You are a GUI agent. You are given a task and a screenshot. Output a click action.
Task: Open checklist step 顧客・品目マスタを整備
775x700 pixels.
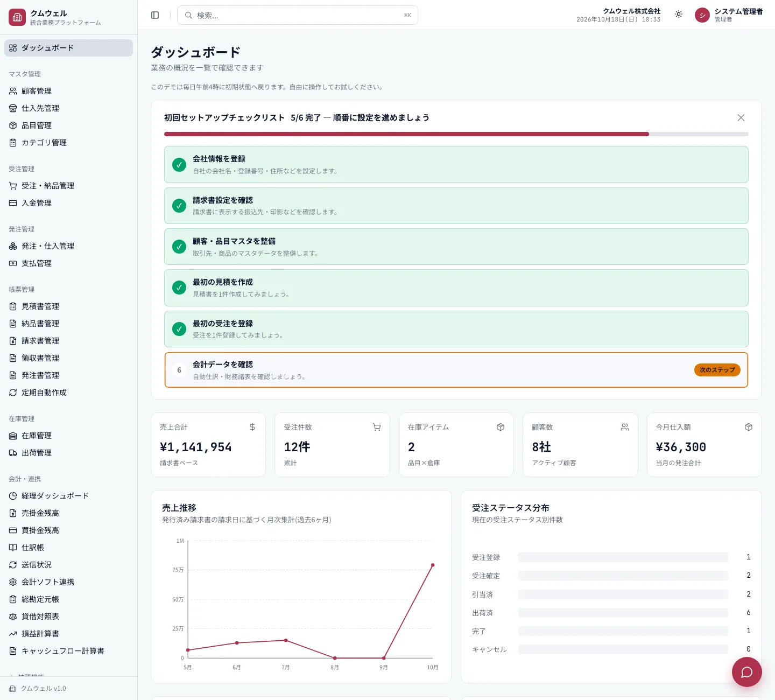click(456, 247)
